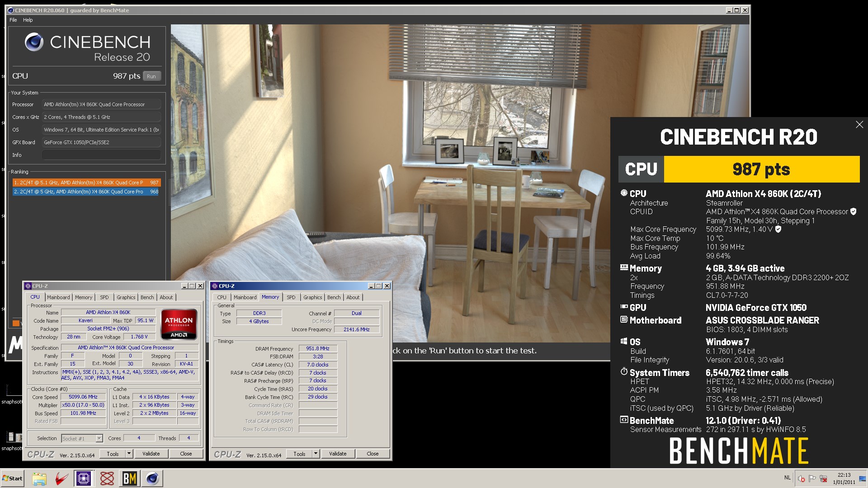The height and width of the screenshot is (488, 868).
Task: Click Validate in right CPU-Z window
Action: click(x=338, y=454)
